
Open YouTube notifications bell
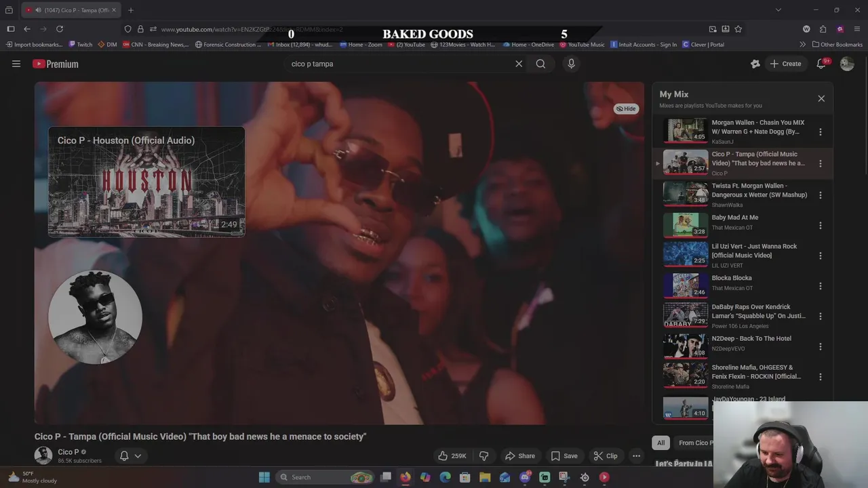click(821, 64)
